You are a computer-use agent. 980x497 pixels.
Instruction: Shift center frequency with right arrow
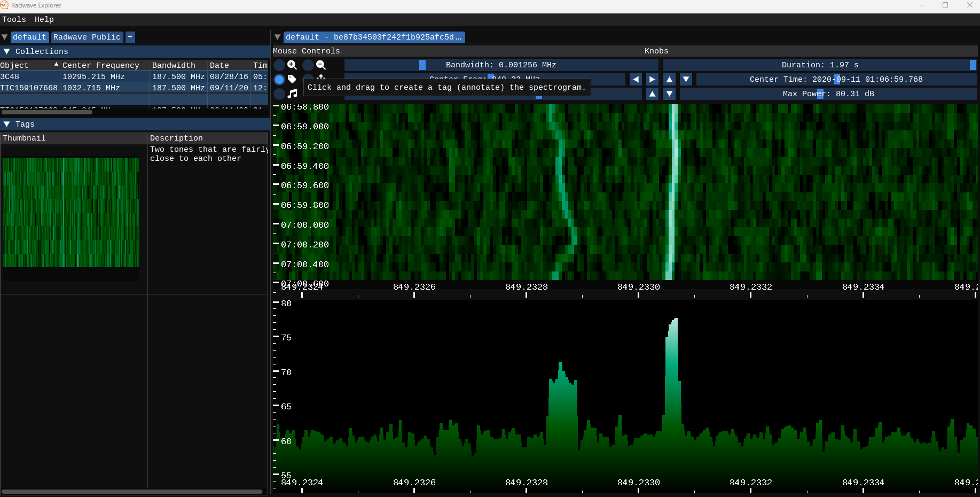click(652, 79)
